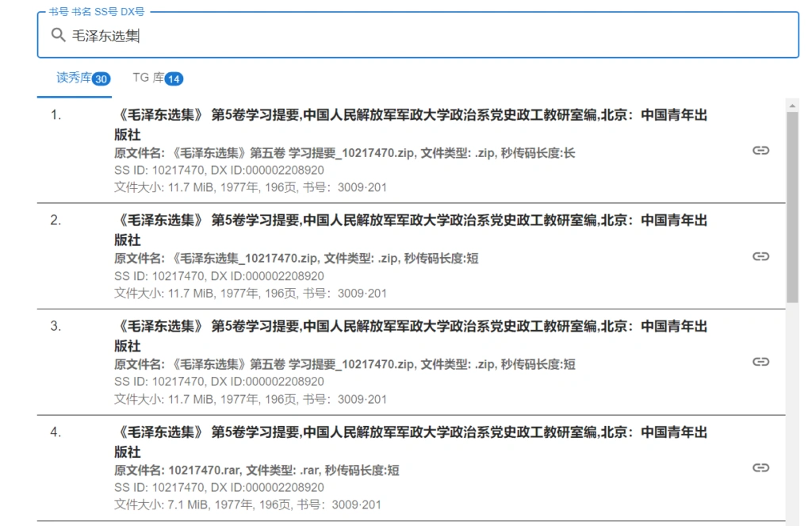Image resolution: width=812 pixels, height=526 pixels.
Task: Open result 4 book title
Action: tap(411, 442)
